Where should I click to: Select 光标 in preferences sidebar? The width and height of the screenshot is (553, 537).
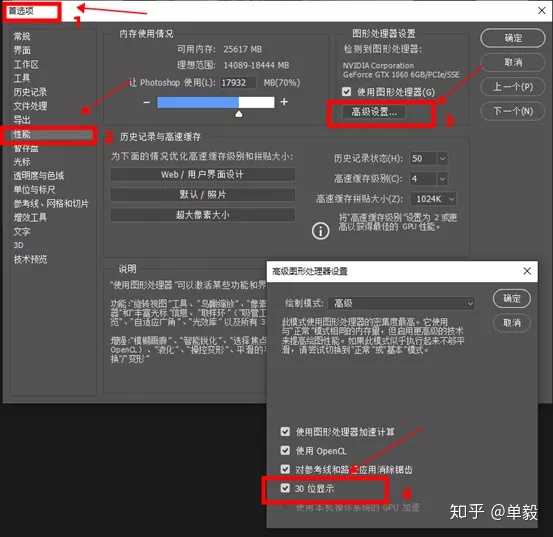coord(22,162)
